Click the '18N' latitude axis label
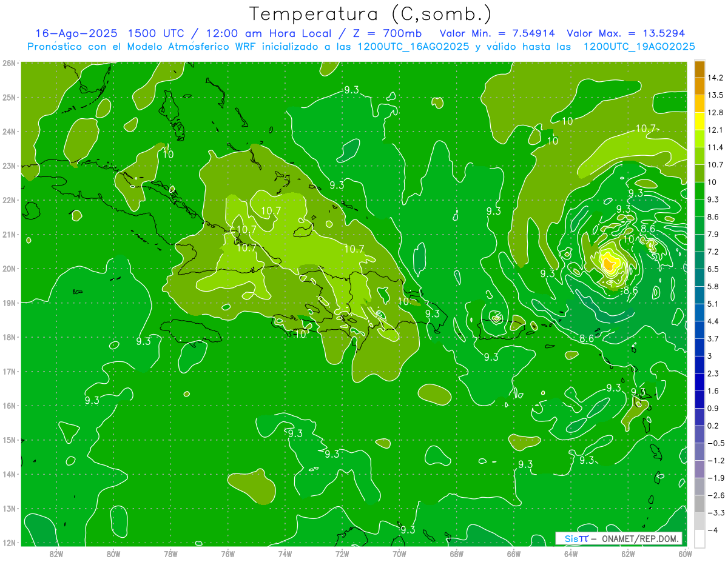This screenshot has width=728, height=562. point(8,337)
